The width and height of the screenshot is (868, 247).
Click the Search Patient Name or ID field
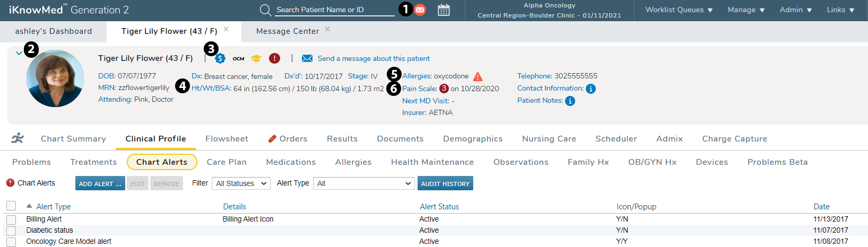click(334, 10)
